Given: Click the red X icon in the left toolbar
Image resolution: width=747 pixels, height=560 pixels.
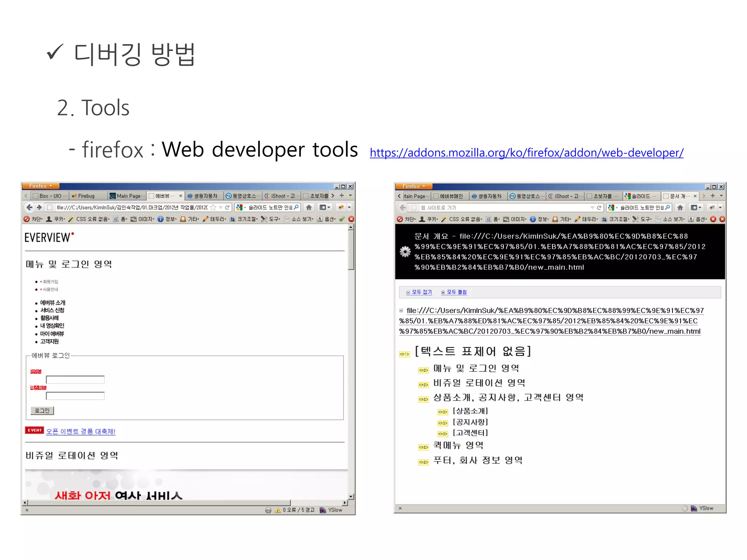Looking at the screenshot, I should pos(351,219).
